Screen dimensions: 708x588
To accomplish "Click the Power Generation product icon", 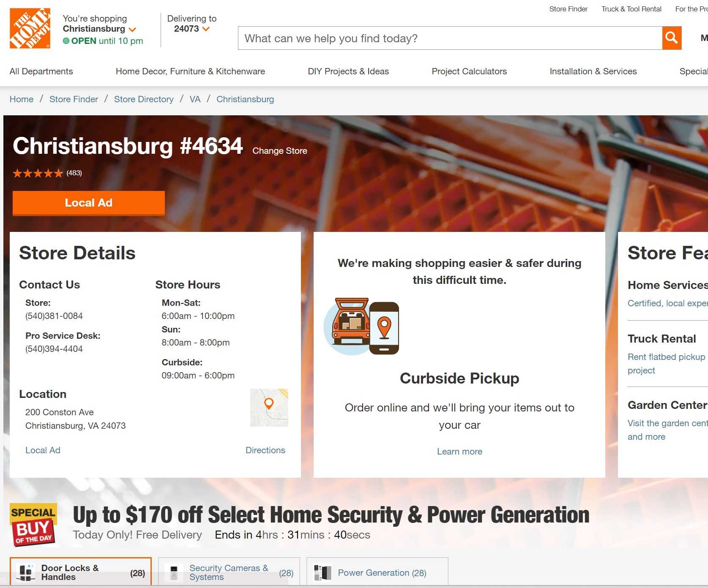I will pyautogui.click(x=323, y=573).
